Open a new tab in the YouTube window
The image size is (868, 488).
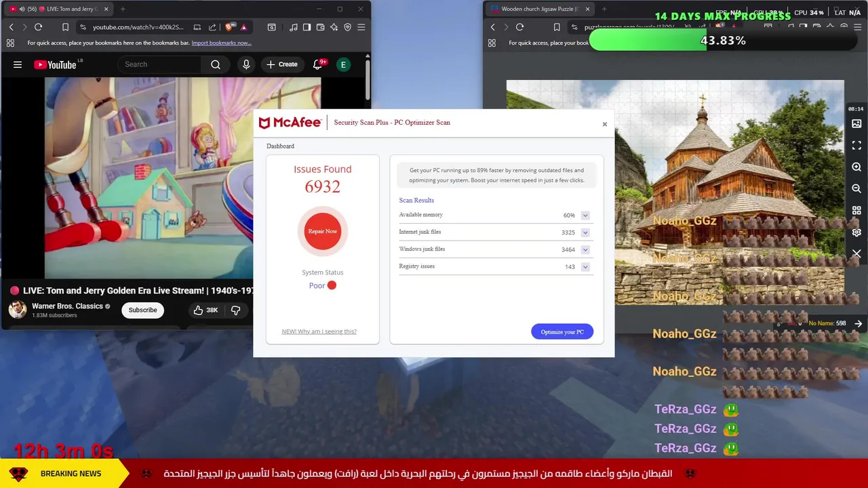click(x=123, y=9)
